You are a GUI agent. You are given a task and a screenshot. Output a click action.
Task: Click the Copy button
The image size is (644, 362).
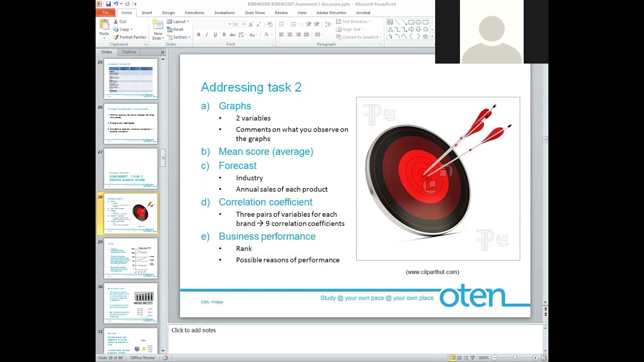pyautogui.click(x=123, y=29)
